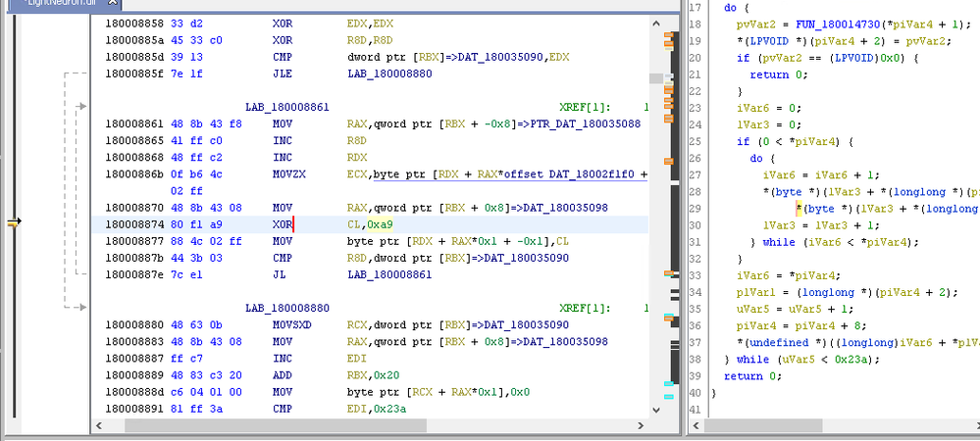Image resolution: width=980 pixels, height=441 pixels.
Task: Select 'uVar5 = uVar5 + 1;' on line 35
Action: (795, 310)
